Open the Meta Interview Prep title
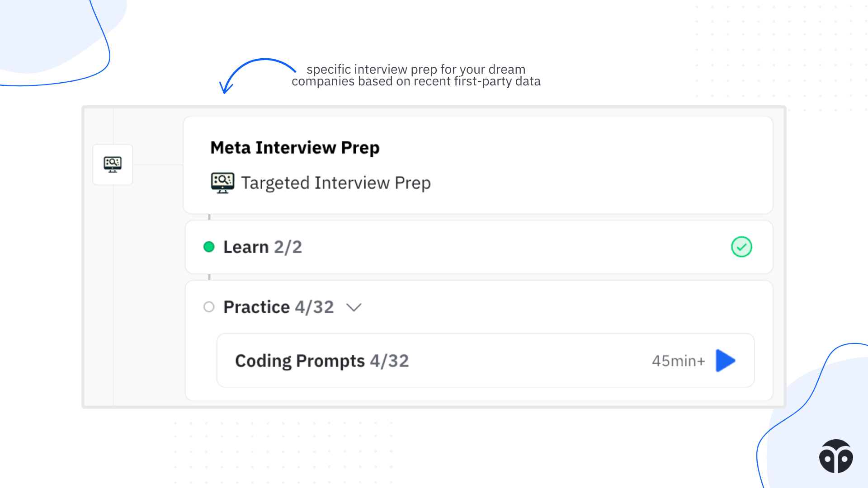This screenshot has height=488, width=868. click(295, 148)
